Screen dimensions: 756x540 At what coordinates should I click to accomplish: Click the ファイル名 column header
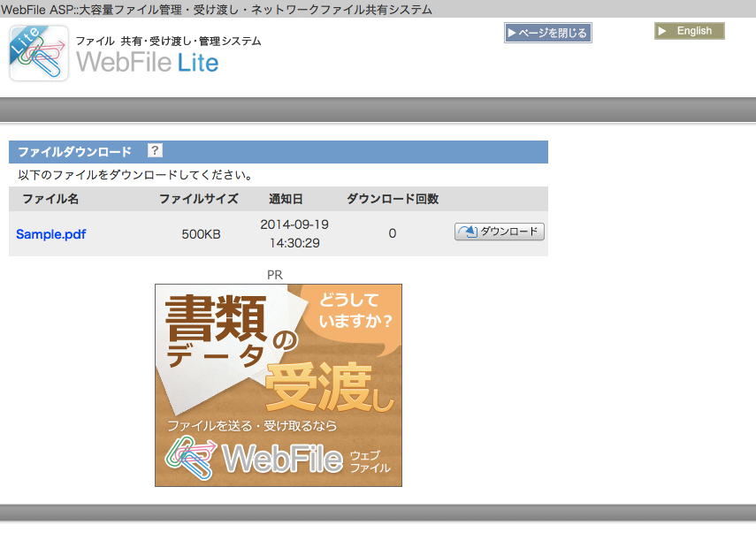[50, 199]
